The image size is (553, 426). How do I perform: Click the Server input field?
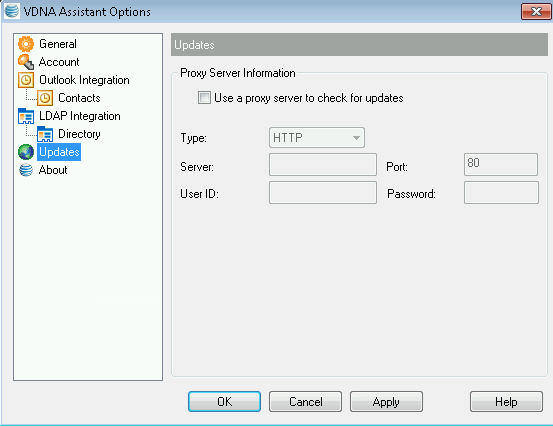[323, 164]
